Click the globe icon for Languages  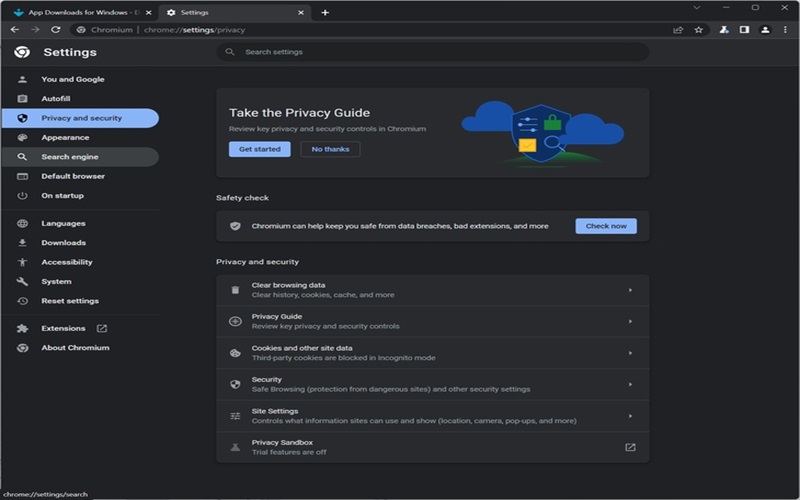pos(22,223)
